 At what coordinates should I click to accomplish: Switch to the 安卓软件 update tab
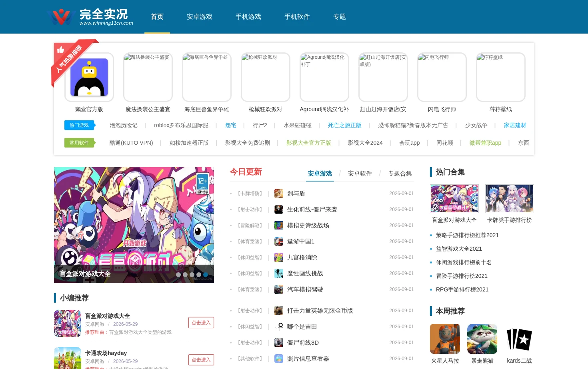click(360, 174)
